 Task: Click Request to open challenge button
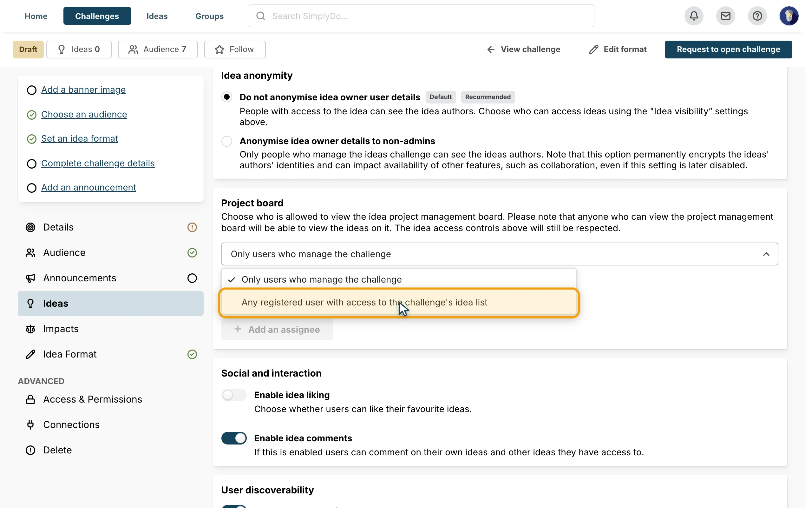tap(728, 50)
